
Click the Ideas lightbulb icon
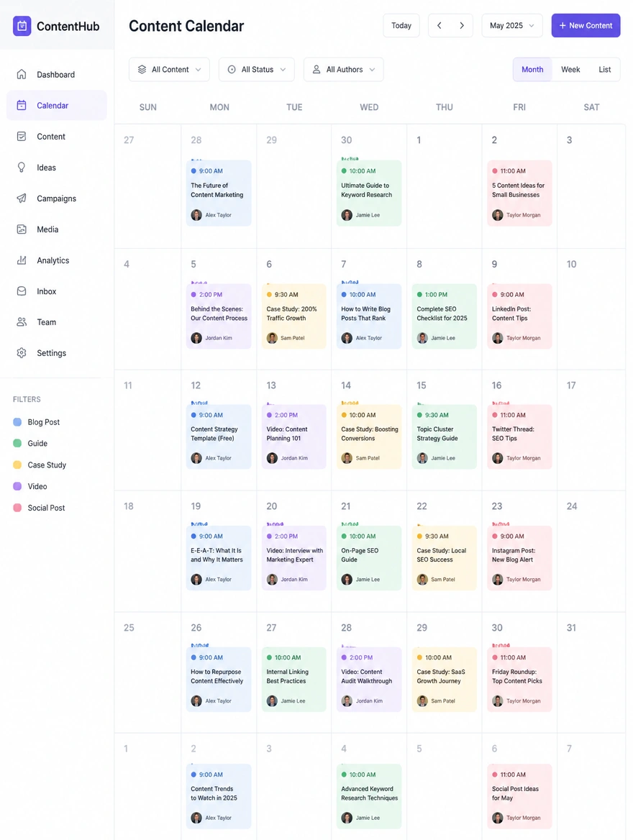click(22, 168)
